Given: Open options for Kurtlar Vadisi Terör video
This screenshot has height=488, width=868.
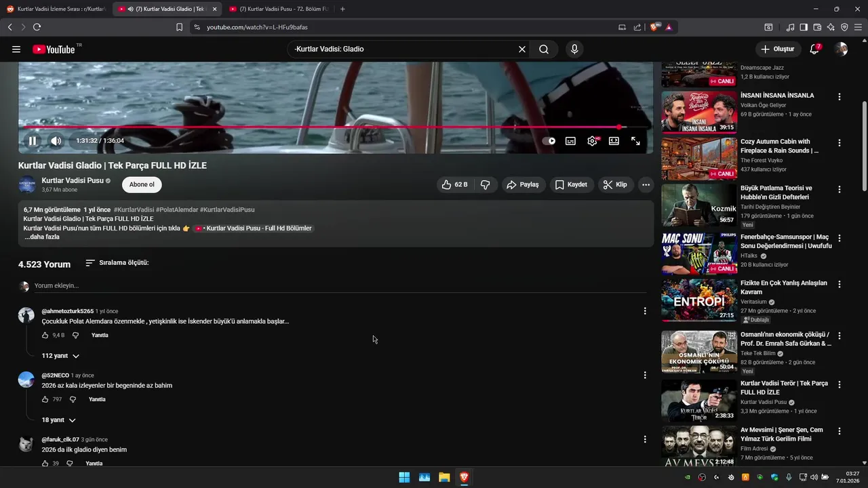Looking at the screenshot, I should [840, 384].
